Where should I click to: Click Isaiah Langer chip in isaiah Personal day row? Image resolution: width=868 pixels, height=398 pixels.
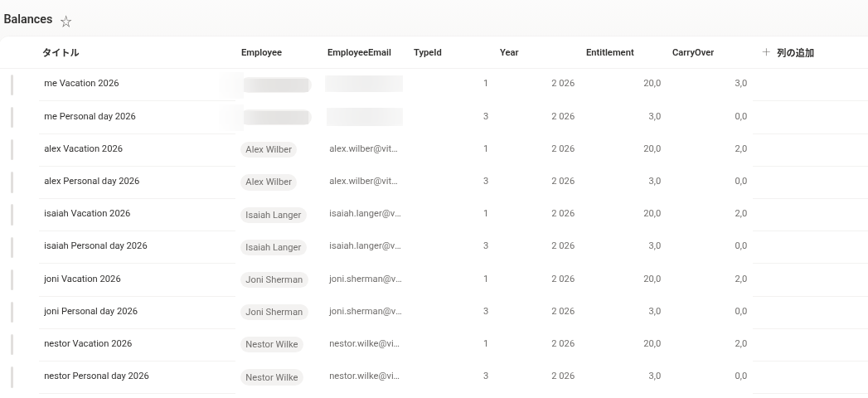(273, 247)
